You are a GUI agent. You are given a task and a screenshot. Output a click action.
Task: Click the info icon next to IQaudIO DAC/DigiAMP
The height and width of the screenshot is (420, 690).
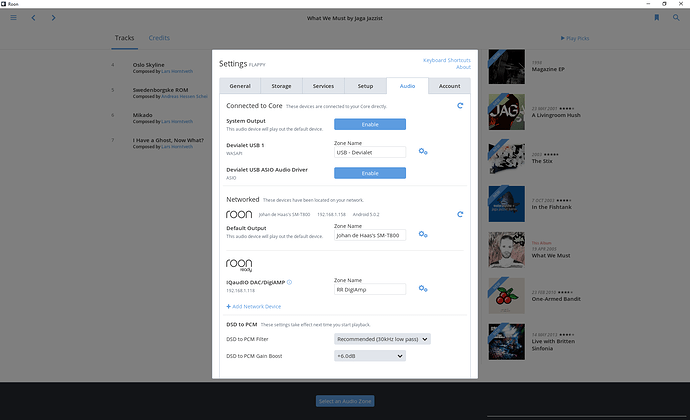point(290,282)
